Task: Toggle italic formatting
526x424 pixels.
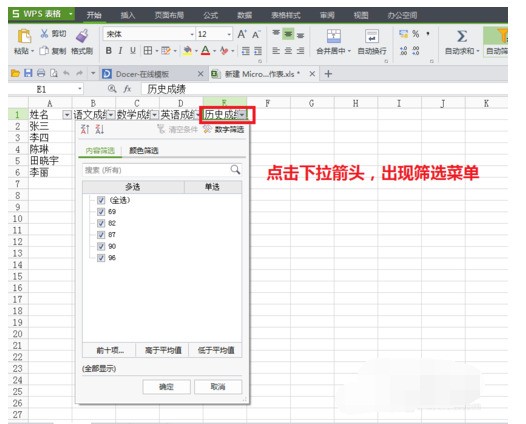Action: [x=120, y=51]
